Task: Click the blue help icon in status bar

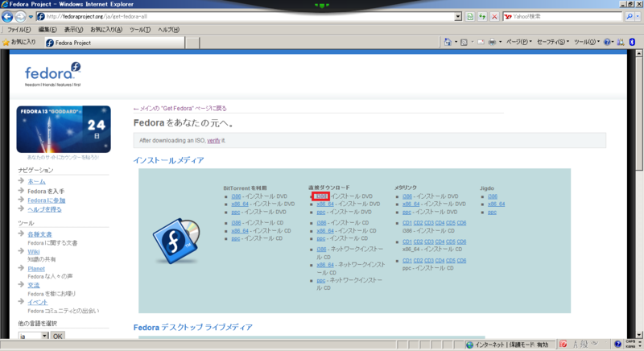Action: (617, 344)
